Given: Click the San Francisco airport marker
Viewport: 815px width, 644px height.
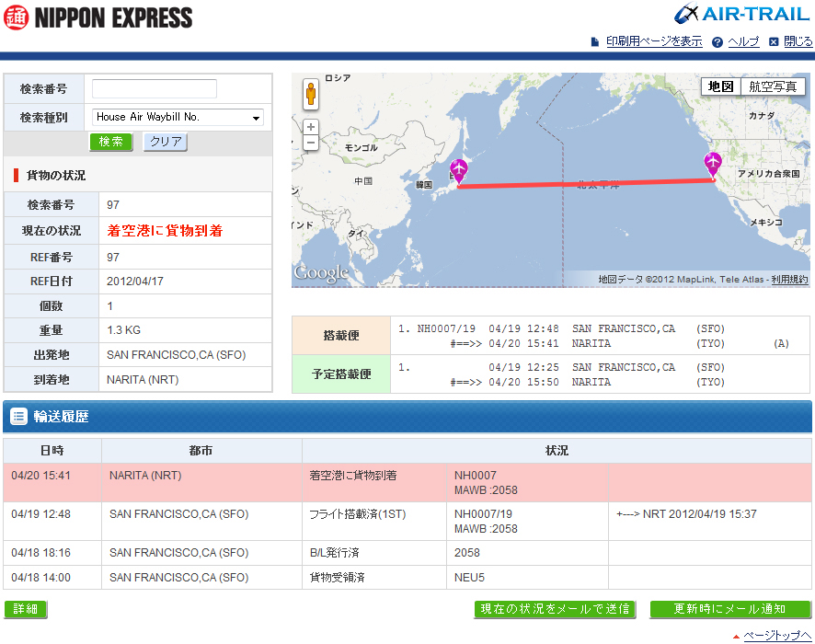Looking at the screenshot, I should coord(713,164).
